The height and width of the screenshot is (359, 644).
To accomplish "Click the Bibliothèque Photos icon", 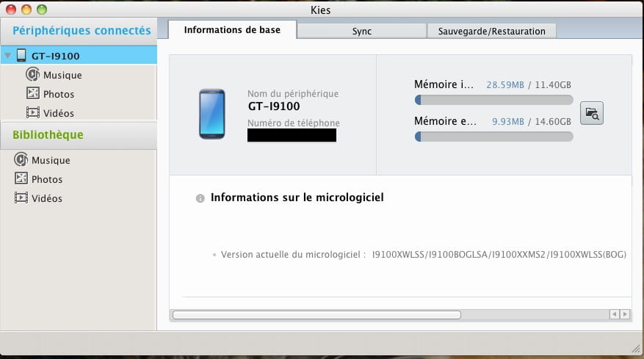I will 21,178.
